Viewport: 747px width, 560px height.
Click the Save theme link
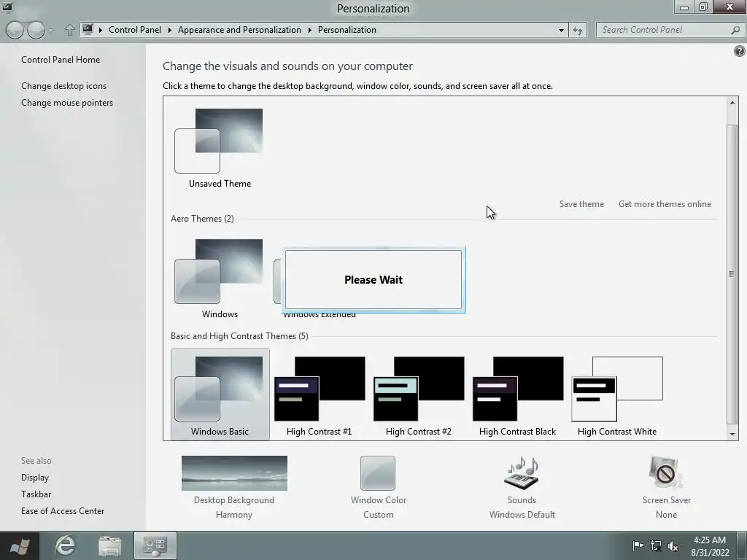point(581,204)
